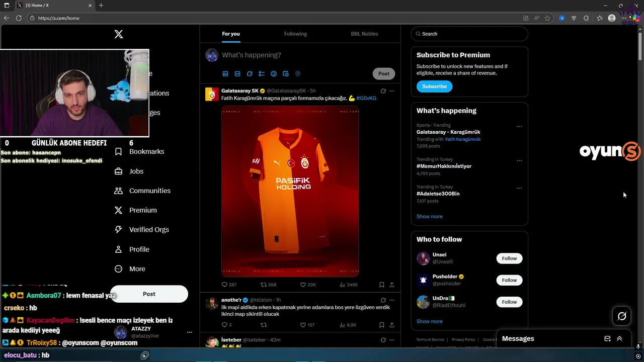Reply to the Galatasaray SK post
The image size is (644, 362).
[x=229, y=285]
